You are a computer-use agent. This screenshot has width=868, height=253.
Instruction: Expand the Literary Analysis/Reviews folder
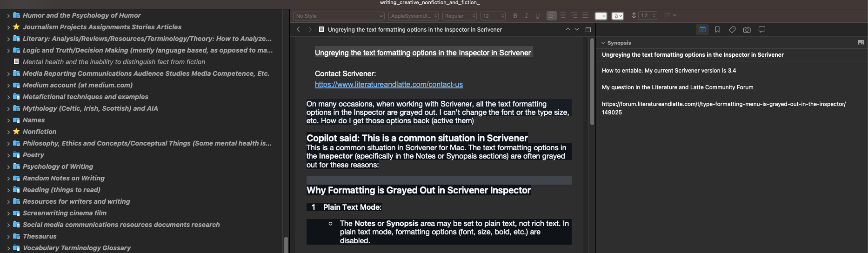[8, 39]
